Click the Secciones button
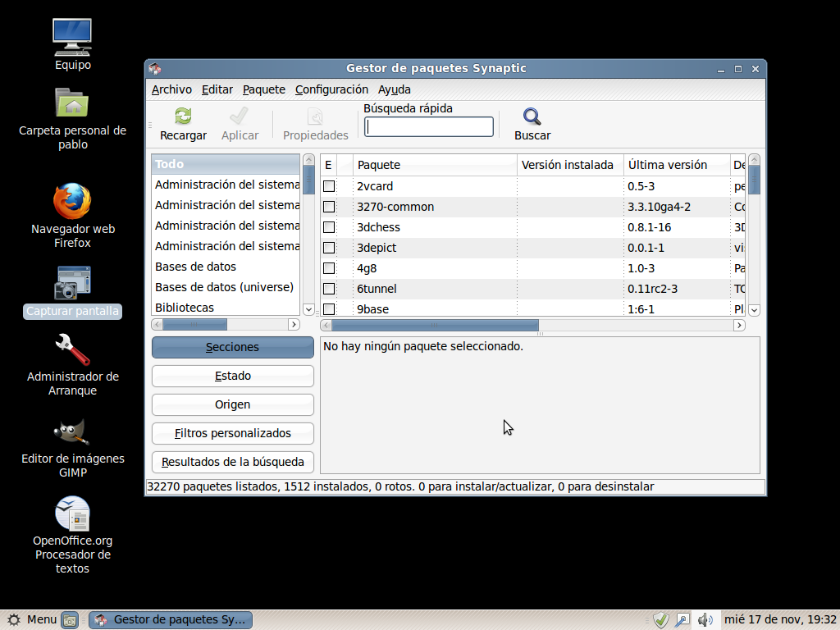840x630 pixels. click(232, 347)
